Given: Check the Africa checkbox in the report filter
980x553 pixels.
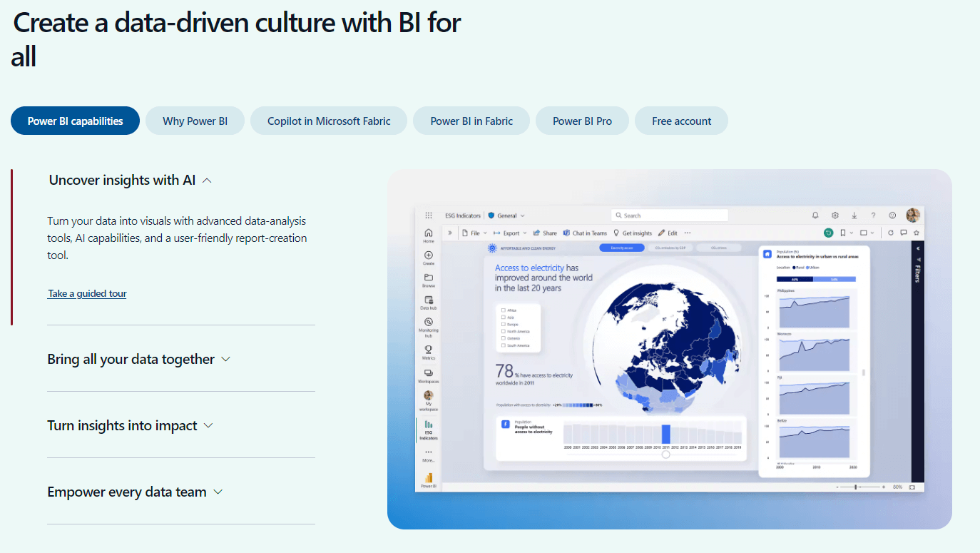Looking at the screenshot, I should tap(504, 310).
